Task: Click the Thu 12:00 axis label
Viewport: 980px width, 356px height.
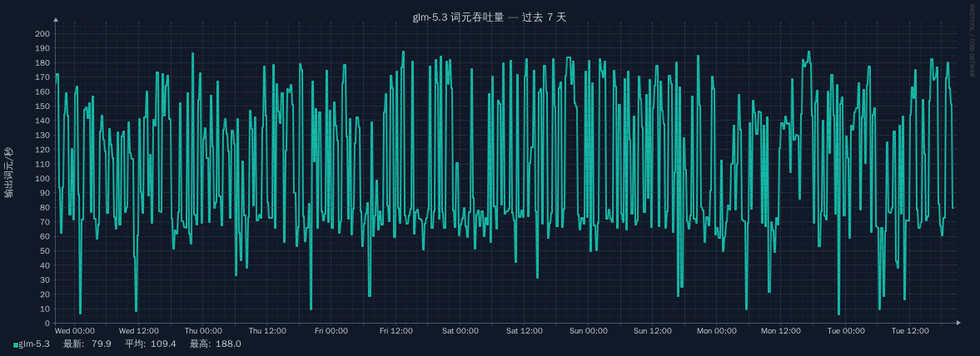Action: [267, 331]
